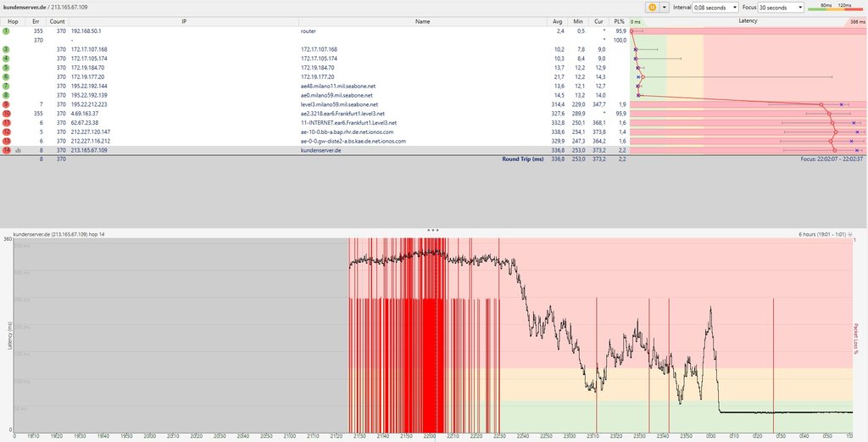Click Focus: 22:02:07 - 22:02:37 text
This screenshot has width=868, height=442.
click(x=832, y=159)
